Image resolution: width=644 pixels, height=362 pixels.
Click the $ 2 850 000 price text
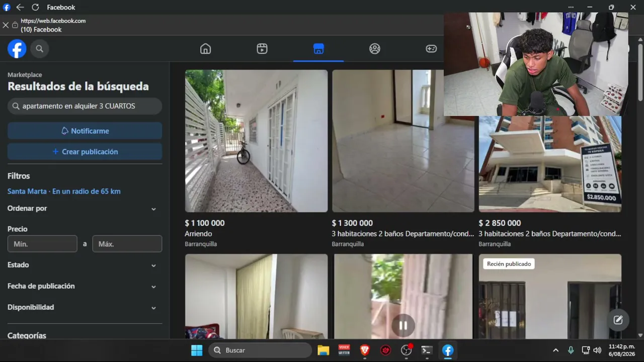500,223
